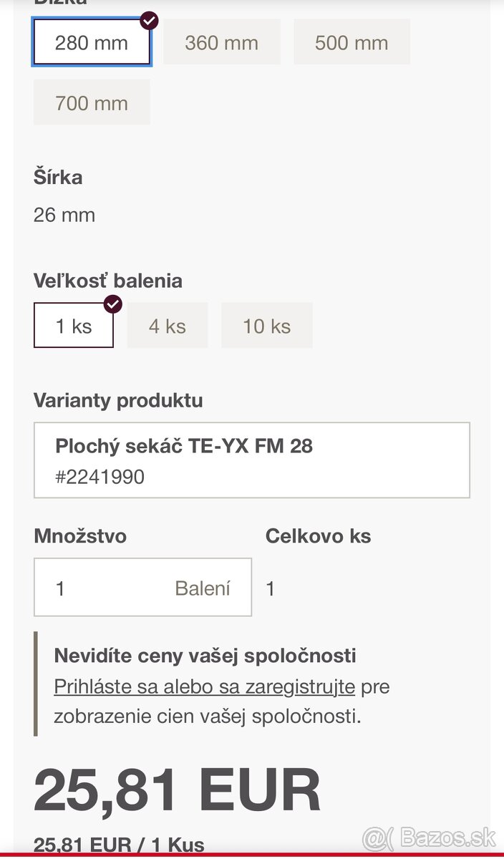Choose the 500 mm length option

pyautogui.click(x=352, y=43)
